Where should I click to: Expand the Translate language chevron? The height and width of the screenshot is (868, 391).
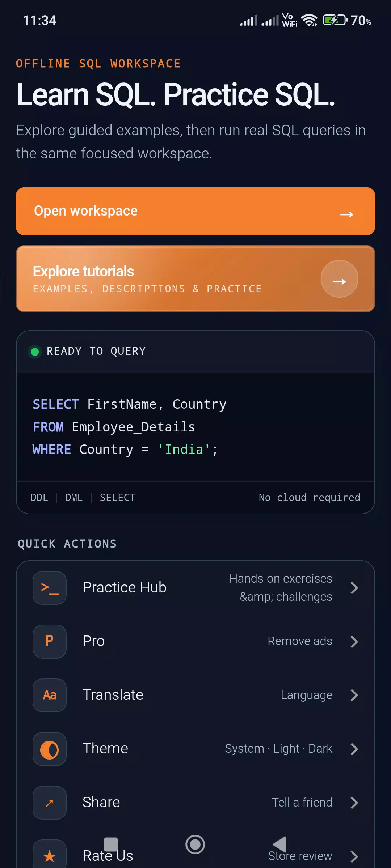tap(354, 695)
